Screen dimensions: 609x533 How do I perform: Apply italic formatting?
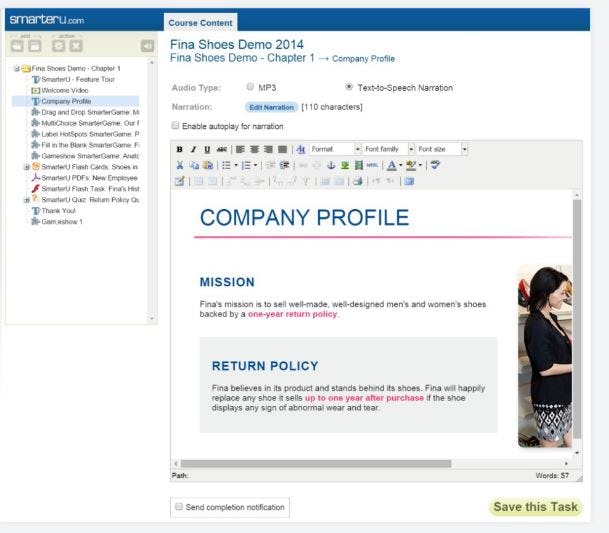pyautogui.click(x=193, y=149)
